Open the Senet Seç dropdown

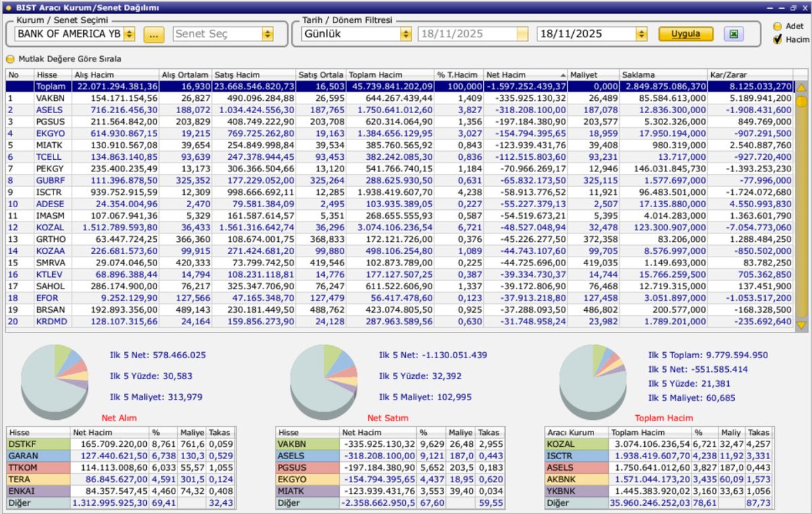click(267, 34)
